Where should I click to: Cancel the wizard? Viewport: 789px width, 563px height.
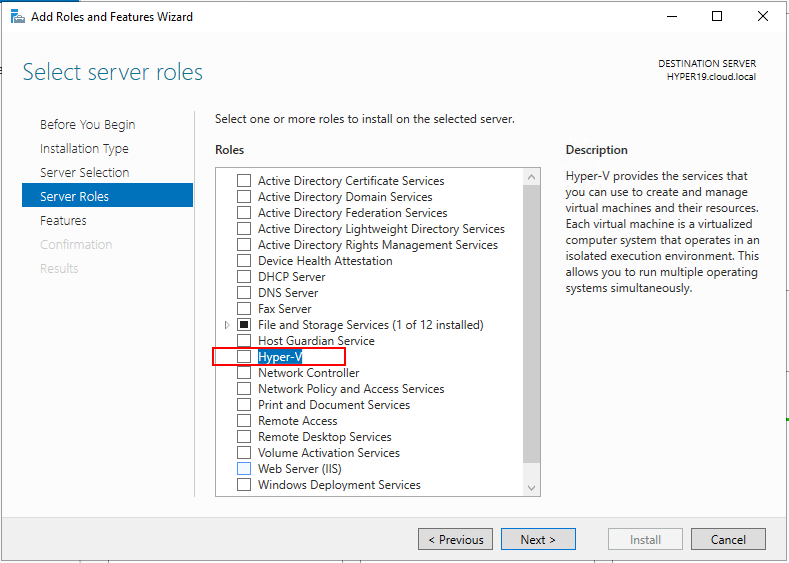coord(728,540)
